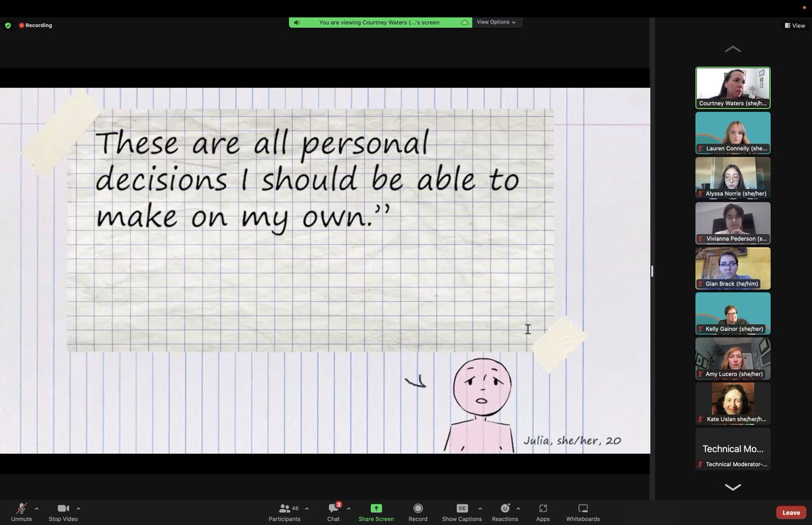Select Technical Moderator tile
Viewport: 812px width, 525px height.
733,449
